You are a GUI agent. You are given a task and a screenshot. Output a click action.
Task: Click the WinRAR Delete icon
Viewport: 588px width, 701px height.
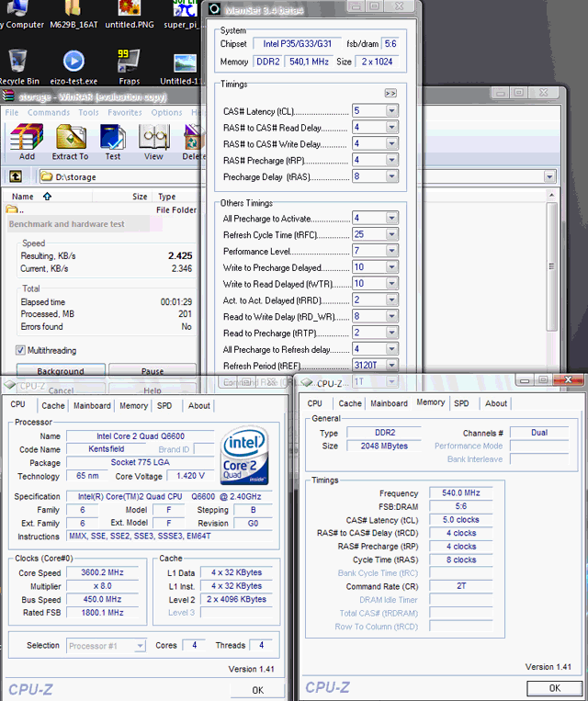coord(193,142)
